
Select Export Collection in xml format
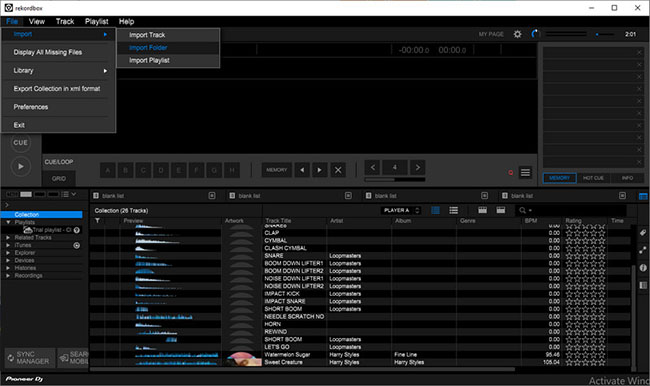[58, 89]
